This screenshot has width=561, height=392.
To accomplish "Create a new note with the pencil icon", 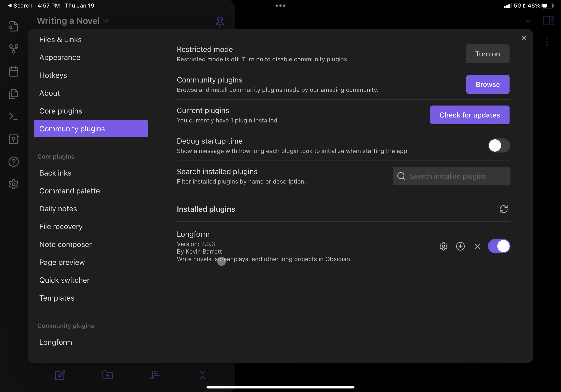I will click(60, 375).
